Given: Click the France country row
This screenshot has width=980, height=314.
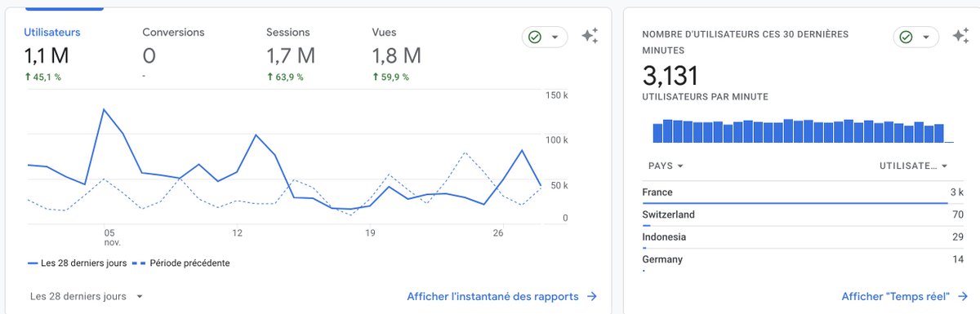Looking at the screenshot, I should (804, 194).
